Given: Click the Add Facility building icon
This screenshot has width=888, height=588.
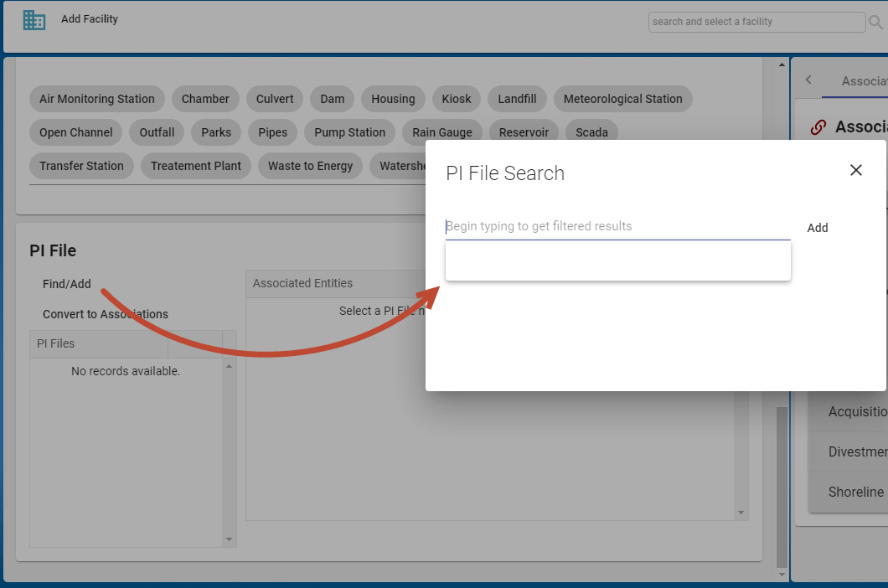Looking at the screenshot, I should pos(34,20).
